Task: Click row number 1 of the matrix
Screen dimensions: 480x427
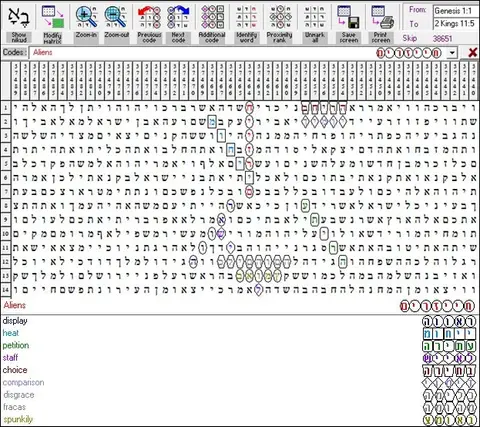Action: click(6, 108)
